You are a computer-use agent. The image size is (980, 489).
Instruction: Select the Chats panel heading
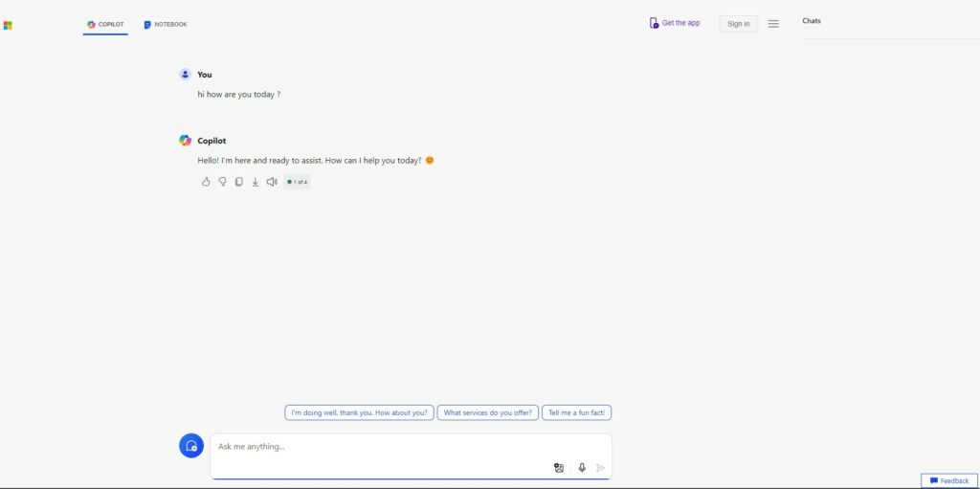pos(812,21)
